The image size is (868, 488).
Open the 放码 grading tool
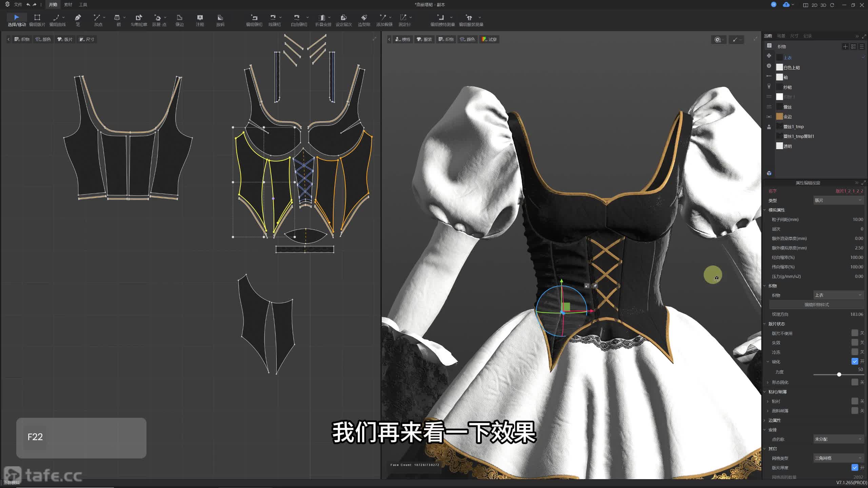point(220,20)
